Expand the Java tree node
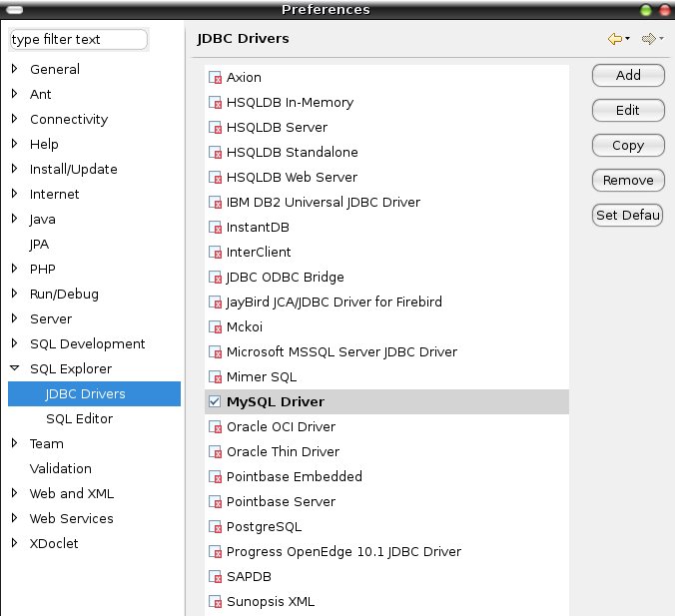Viewport: 675px width, 616px height. (14, 219)
